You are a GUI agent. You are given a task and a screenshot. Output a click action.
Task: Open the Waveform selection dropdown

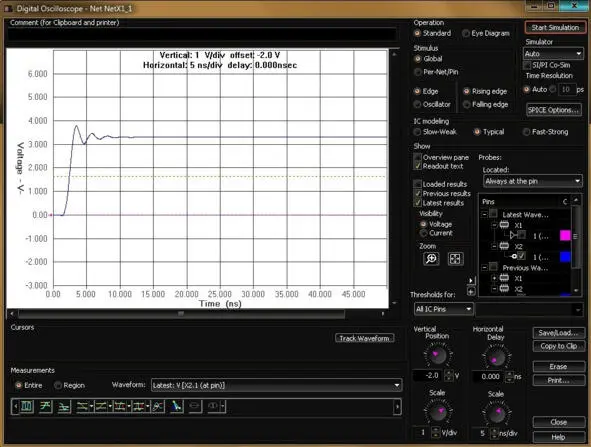point(276,385)
